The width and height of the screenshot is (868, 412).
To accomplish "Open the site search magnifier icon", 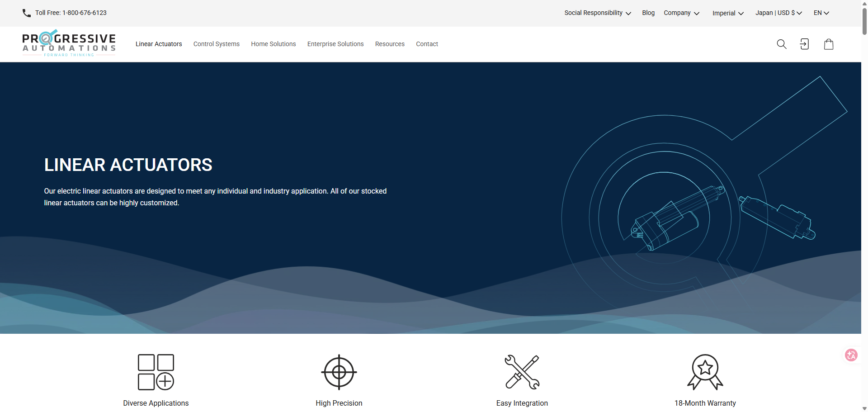I will point(781,44).
